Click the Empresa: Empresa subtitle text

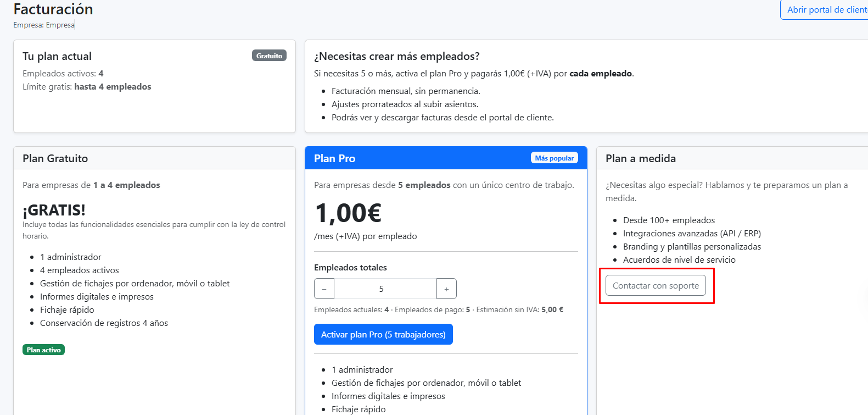(44, 25)
